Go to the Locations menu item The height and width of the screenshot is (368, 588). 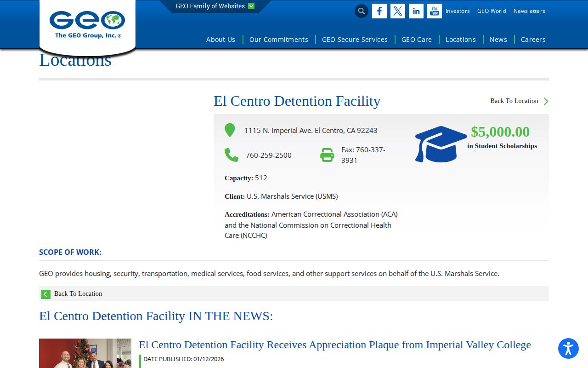pos(461,40)
